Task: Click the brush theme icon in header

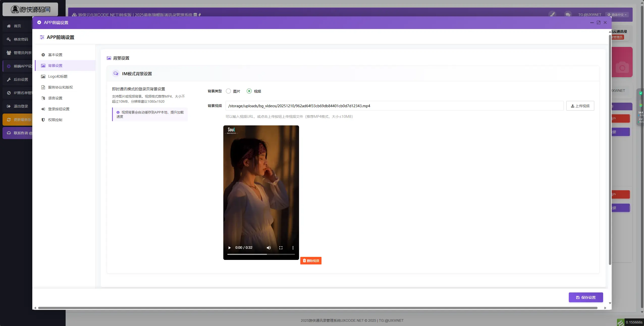Action: (552, 14)
